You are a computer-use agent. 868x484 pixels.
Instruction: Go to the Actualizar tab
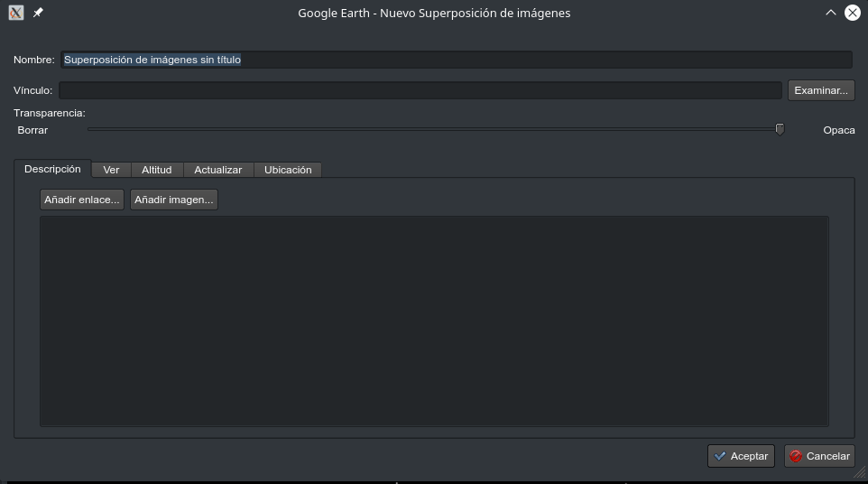(x=218, y=170)
